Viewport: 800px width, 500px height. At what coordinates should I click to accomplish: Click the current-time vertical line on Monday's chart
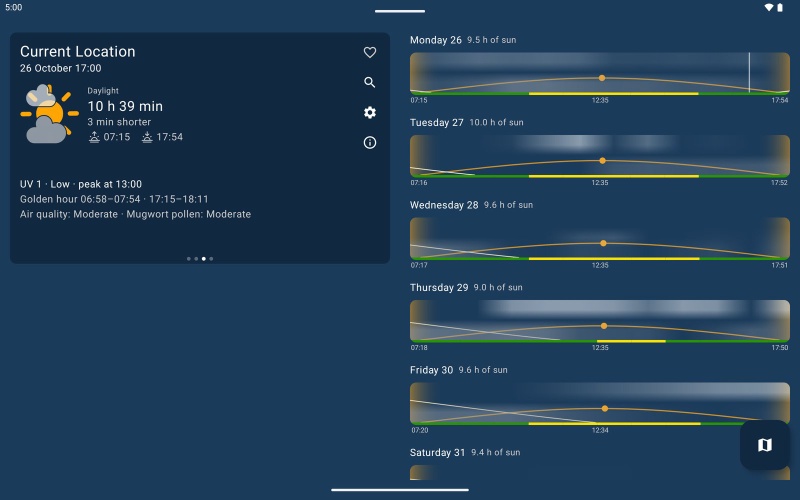pos(749,72)
